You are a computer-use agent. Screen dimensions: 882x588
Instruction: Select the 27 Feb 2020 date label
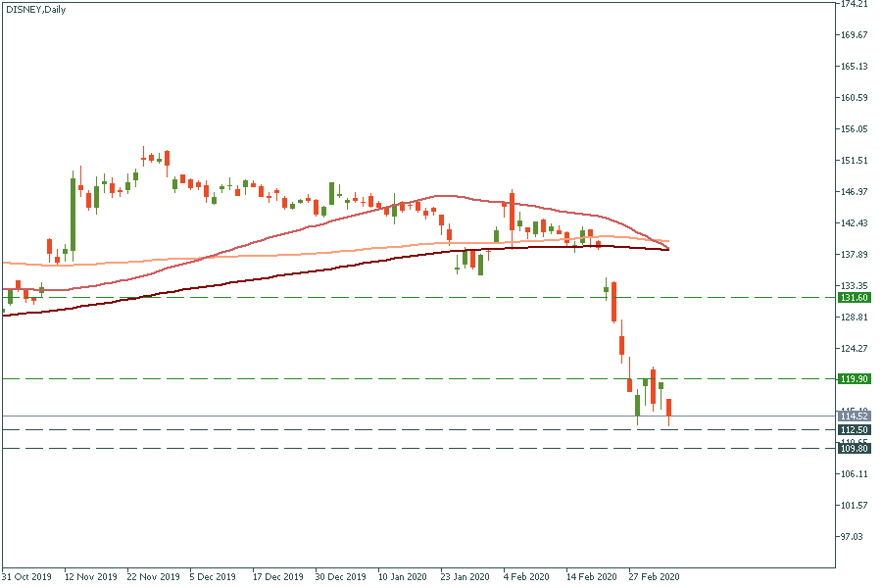[654, 577]
